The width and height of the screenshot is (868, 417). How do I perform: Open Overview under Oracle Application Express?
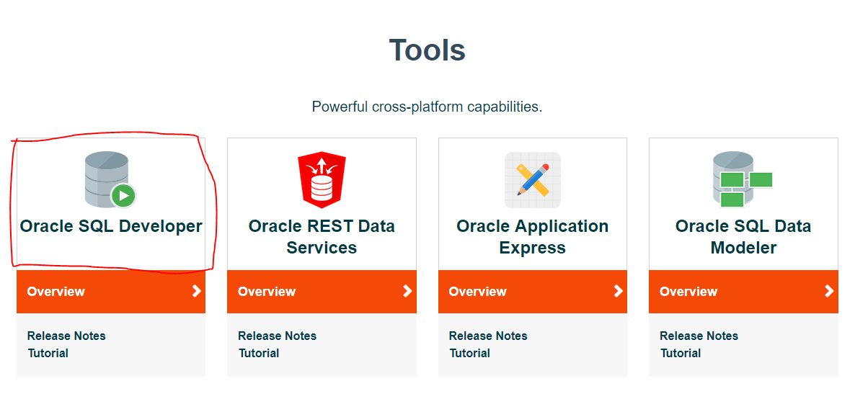click(533, 292)
